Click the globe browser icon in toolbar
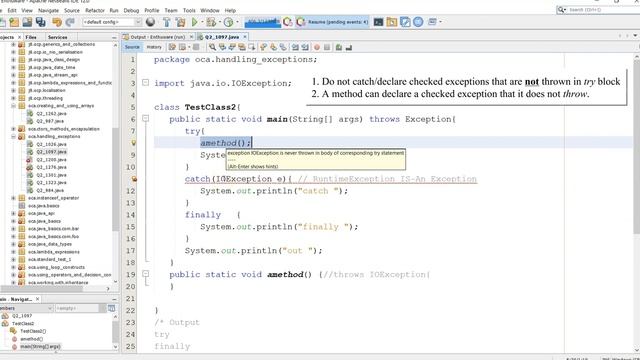Image resolution: width=640 pixels, height=360 pixels. point(150,22)
